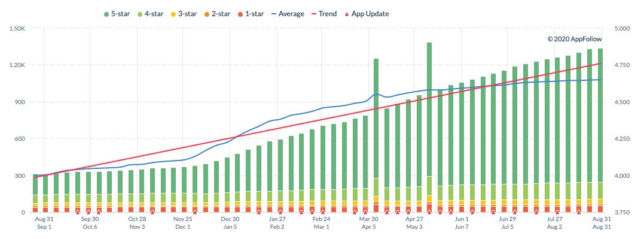This screenshot has width=644, height=239.
Task: Click the 1.50K left axis label
Action: (19, 28)
